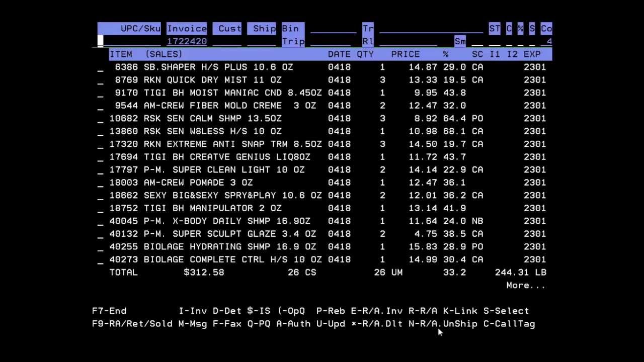Click the total amount $312.58
The image size is (644, 362).
[204, 273]
